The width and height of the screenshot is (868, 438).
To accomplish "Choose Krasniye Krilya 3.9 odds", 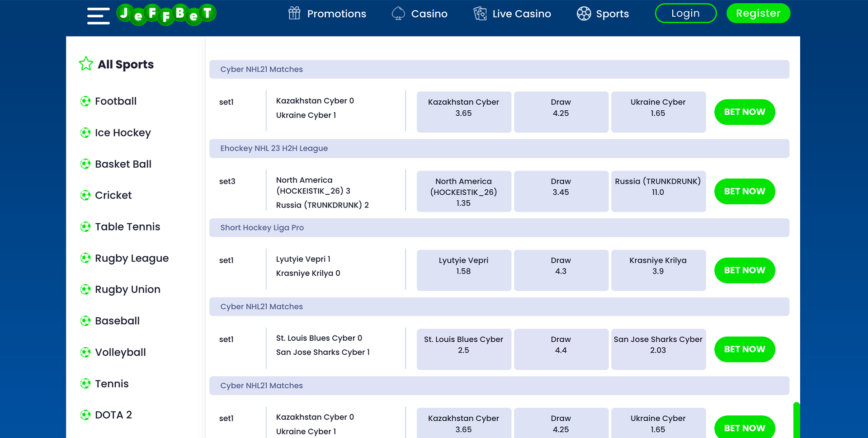I will (658, 270).
